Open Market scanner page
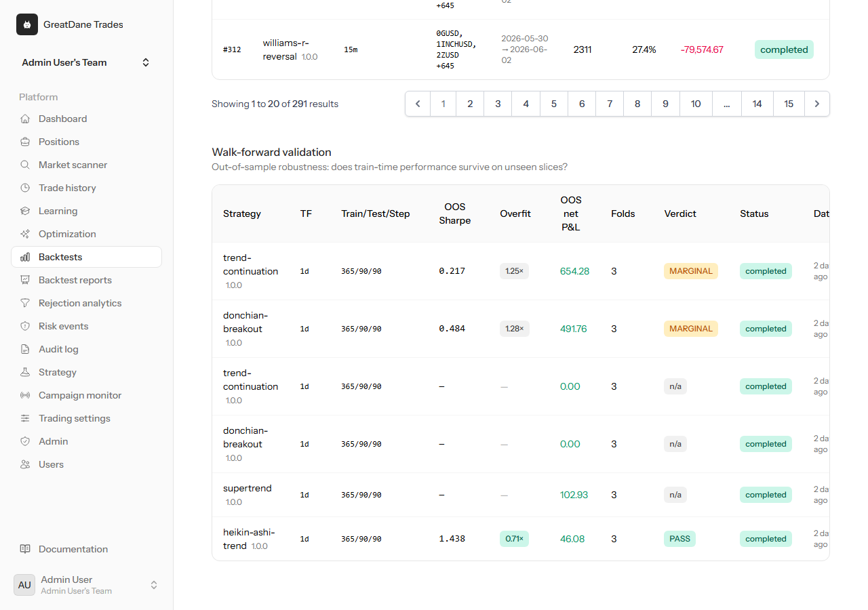The image size is (868, 610). [86, 165]
